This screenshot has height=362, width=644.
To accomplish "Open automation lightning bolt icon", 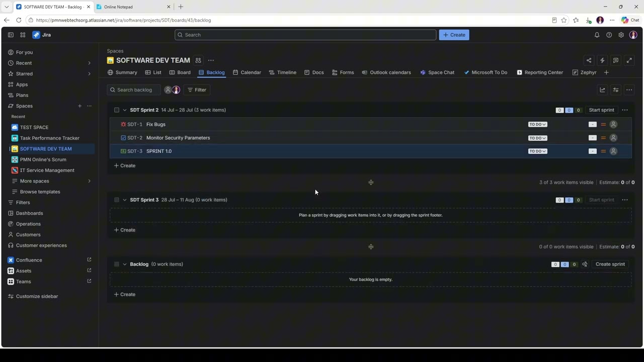I will tap(602, 60).
